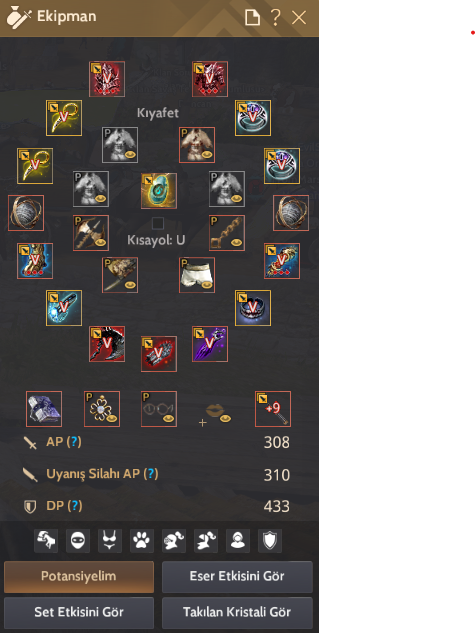Click the blue question mark beside AP
476x633 pixels.
click(x=74, y=442)
